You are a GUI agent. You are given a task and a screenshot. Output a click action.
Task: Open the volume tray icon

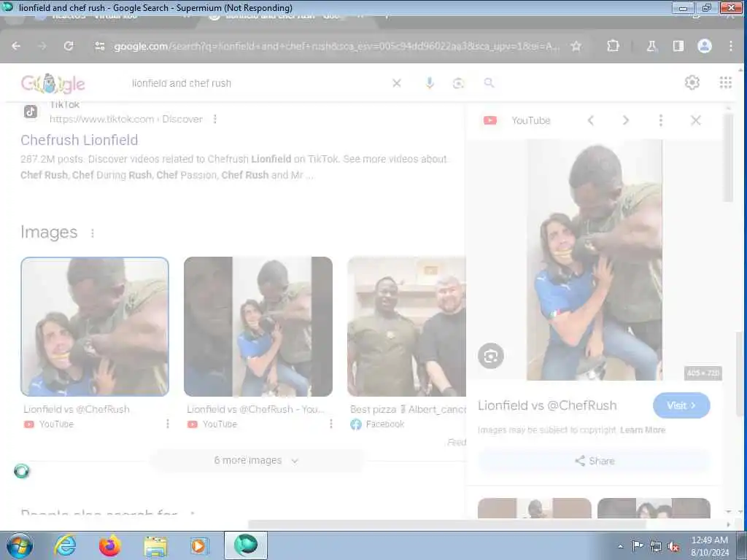pyautogui.click(x=673, y=546)
